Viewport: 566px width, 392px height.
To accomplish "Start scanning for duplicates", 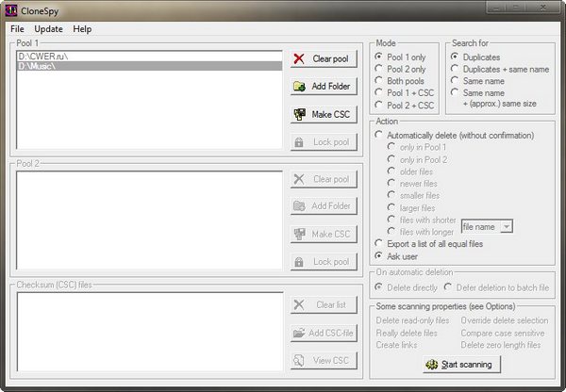I will [461, 365].
